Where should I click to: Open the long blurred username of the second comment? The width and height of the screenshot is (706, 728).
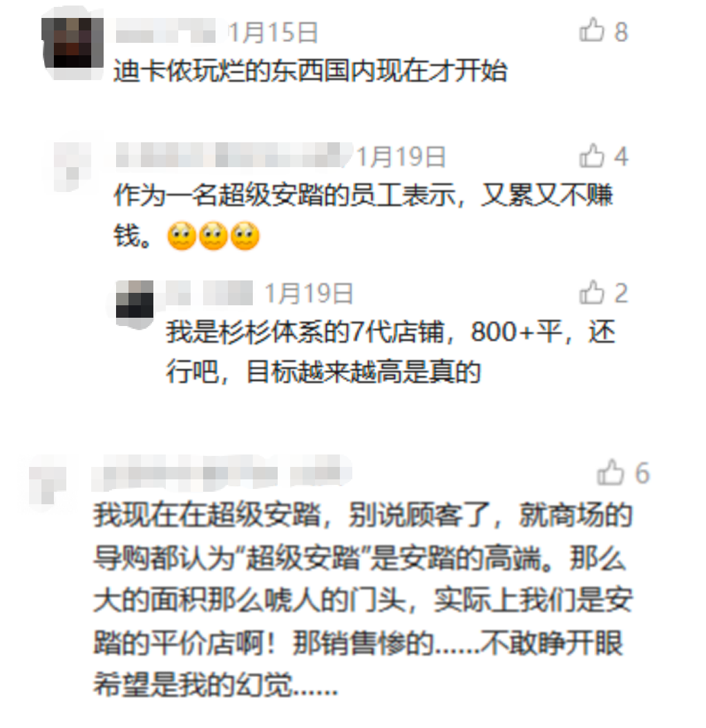pyautogui.click(x=231, y=155)
